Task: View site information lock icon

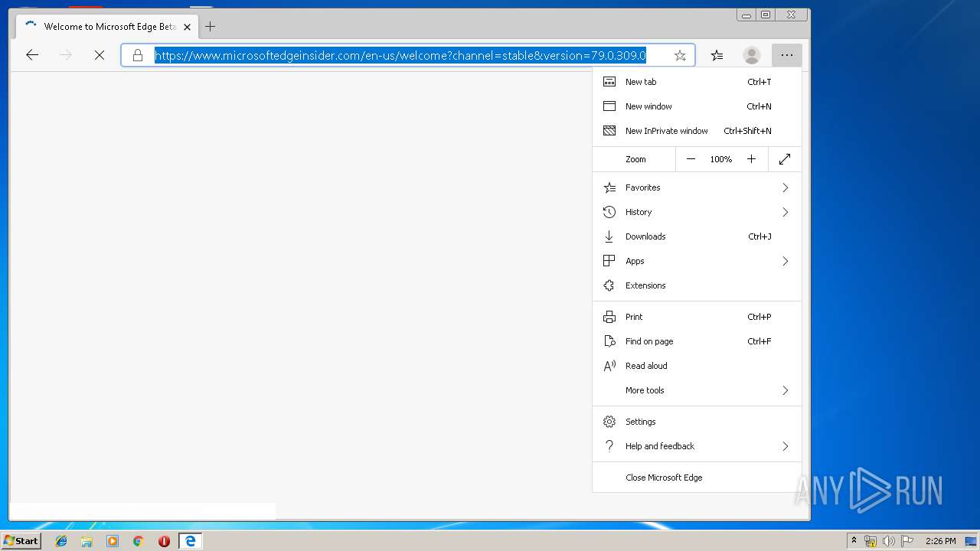Action: (138, 55)
